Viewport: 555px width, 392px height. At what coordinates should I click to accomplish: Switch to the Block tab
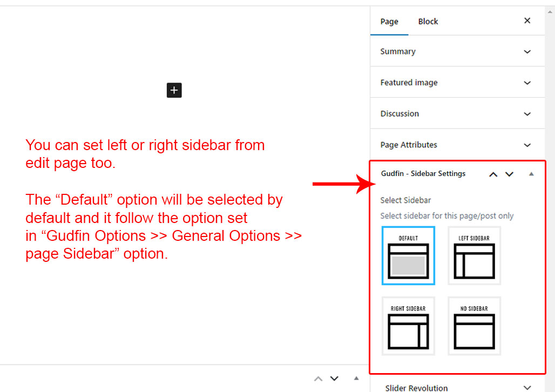pyautogui.click(x=428, y=22)
